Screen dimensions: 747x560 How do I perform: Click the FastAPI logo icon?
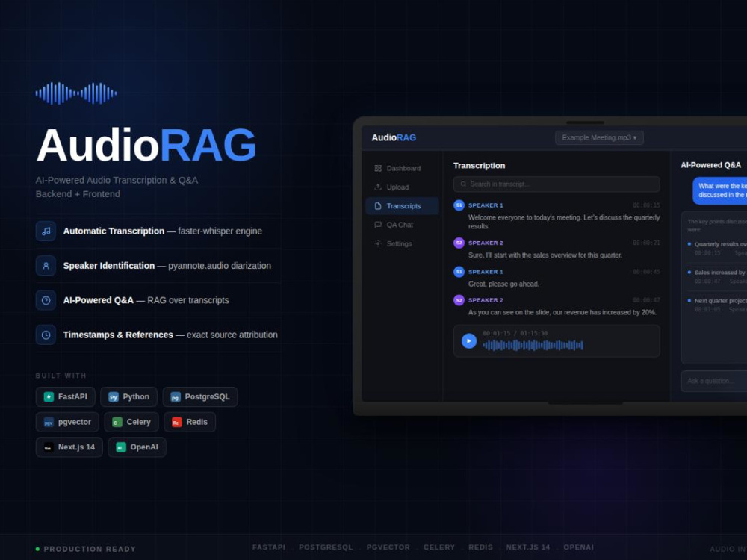[49, 397]
